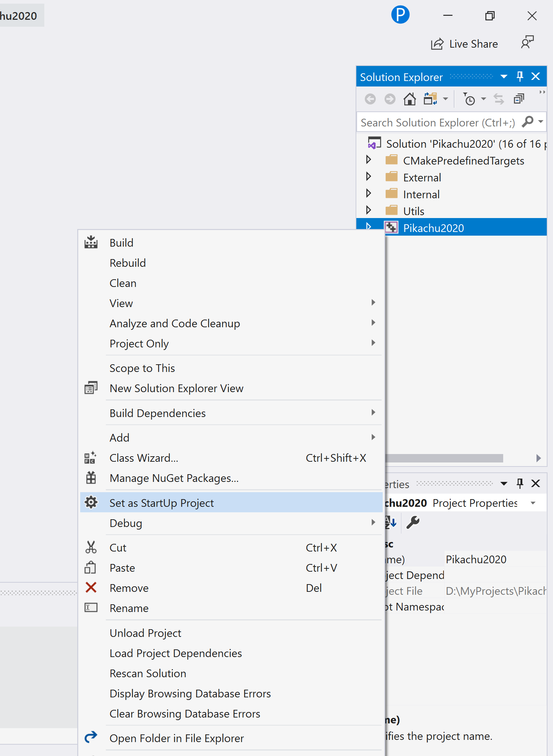Image resolution: width=553 pixels, height=756 pixels.
Task: Expand the External folder node
Action: tap(368, 177)
